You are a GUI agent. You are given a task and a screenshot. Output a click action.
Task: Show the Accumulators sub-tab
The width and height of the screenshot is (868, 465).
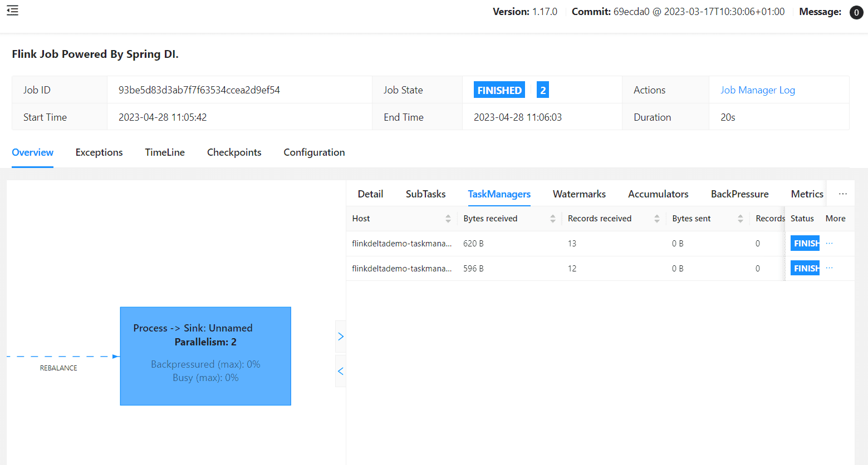[x=659, y=194]
